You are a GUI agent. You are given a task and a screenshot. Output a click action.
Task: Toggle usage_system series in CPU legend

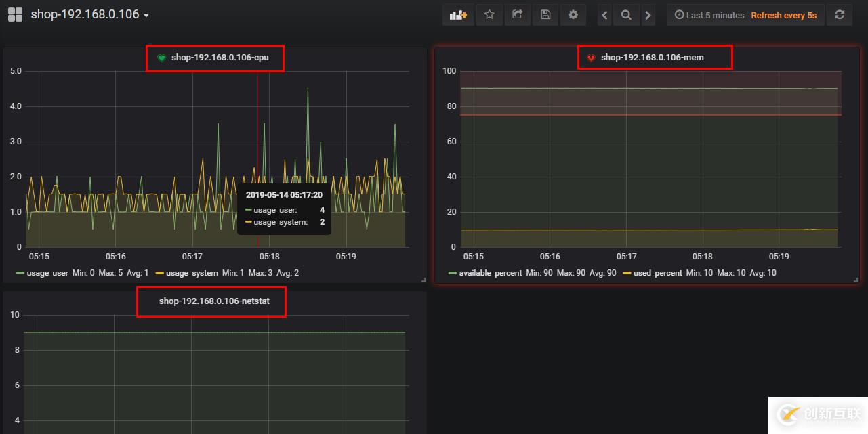193,273
